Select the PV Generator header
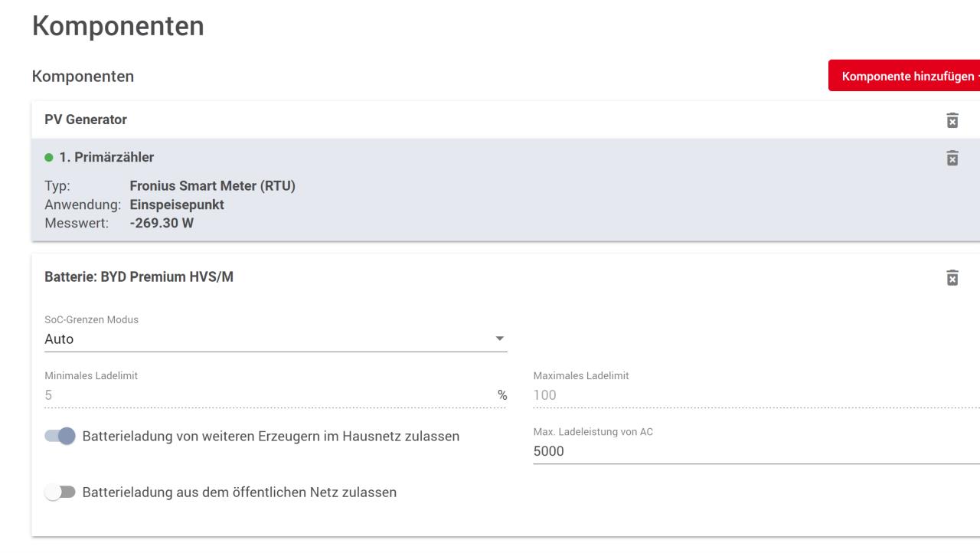This screenshot has width=980, height=553. (x=86, y=120)
